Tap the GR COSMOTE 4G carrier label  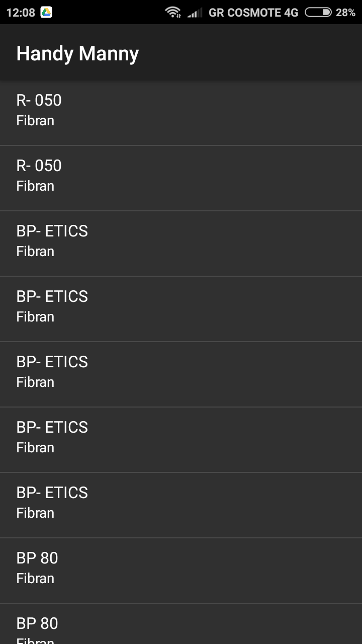pyautogui.click(x=253, y=13)
